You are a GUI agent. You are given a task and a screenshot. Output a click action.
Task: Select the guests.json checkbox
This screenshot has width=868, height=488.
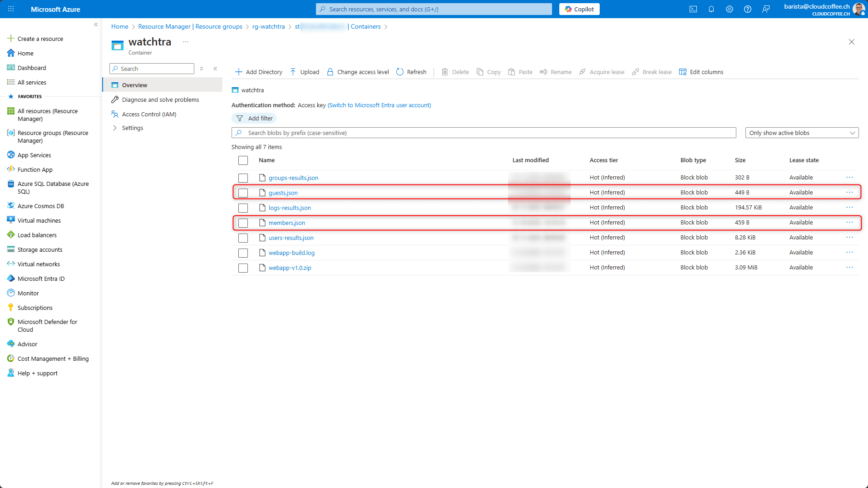click(243, 193)
